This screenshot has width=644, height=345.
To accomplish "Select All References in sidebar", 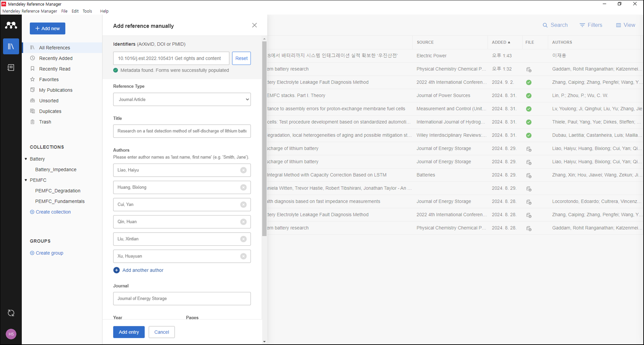I will pyautogui.click(x=62, y=47).
